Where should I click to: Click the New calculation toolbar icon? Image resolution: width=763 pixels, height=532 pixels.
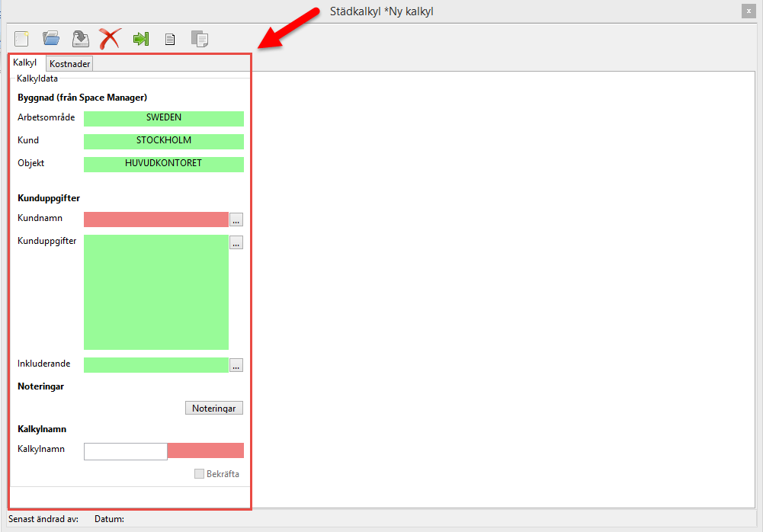click(x=21, y=38)
